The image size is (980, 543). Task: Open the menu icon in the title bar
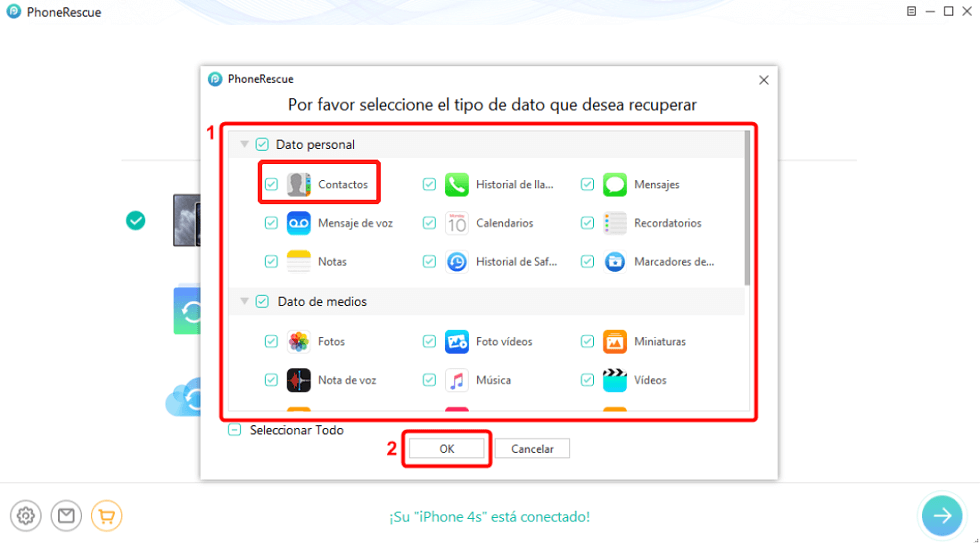(x=911, y=11)
